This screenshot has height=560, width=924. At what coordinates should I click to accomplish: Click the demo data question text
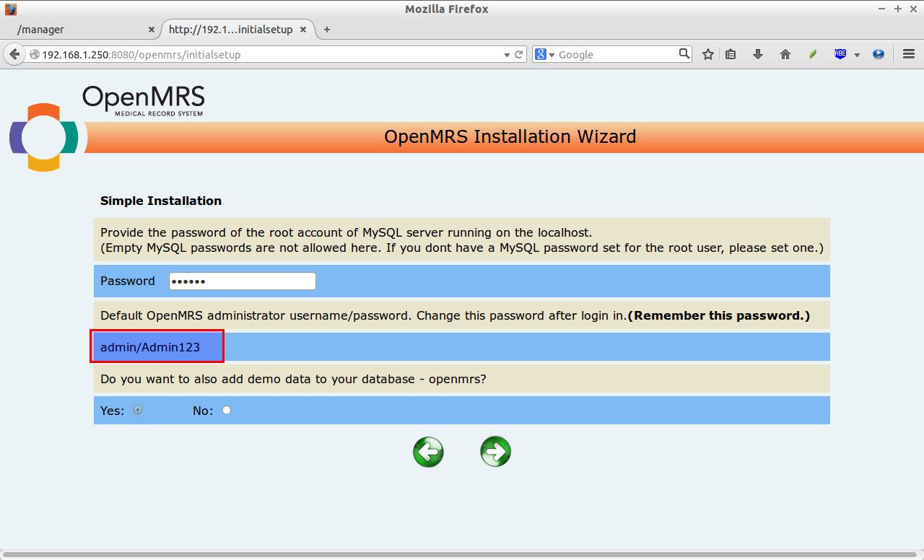(293, 379)
